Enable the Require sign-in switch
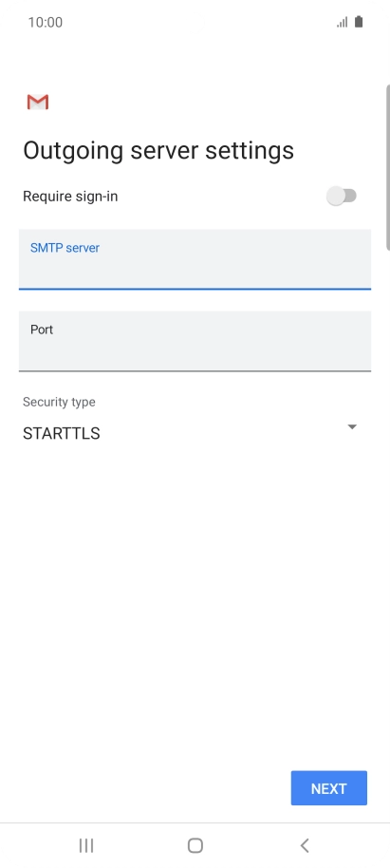Screen dimensions: 390x868 342,196
